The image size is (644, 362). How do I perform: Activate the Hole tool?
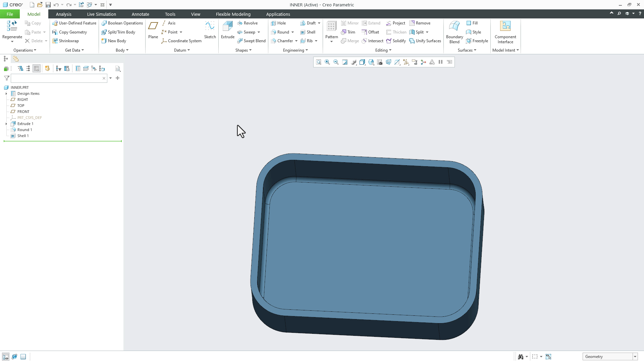click(x=279, y=23)
